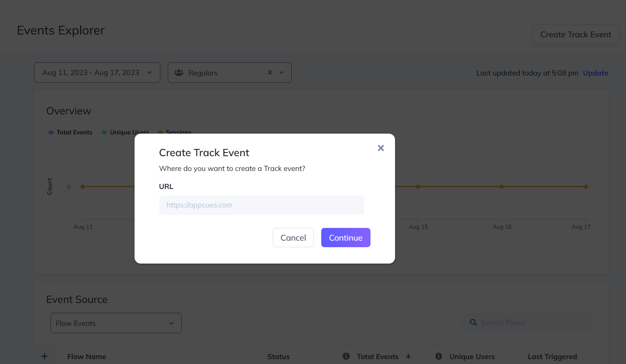Click the search magnifier in Search Flows
Viewport: 626px width, 364px height.
[473, 323]
